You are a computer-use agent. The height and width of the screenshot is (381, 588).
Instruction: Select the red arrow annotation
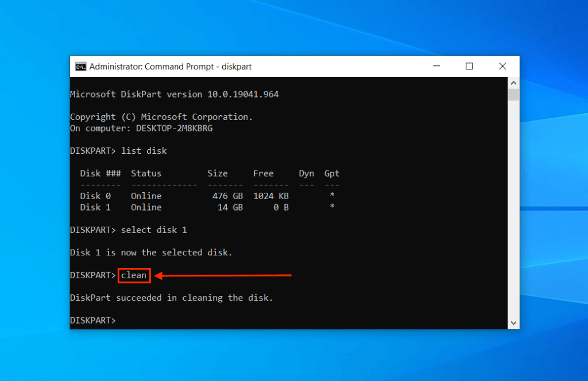224,275
